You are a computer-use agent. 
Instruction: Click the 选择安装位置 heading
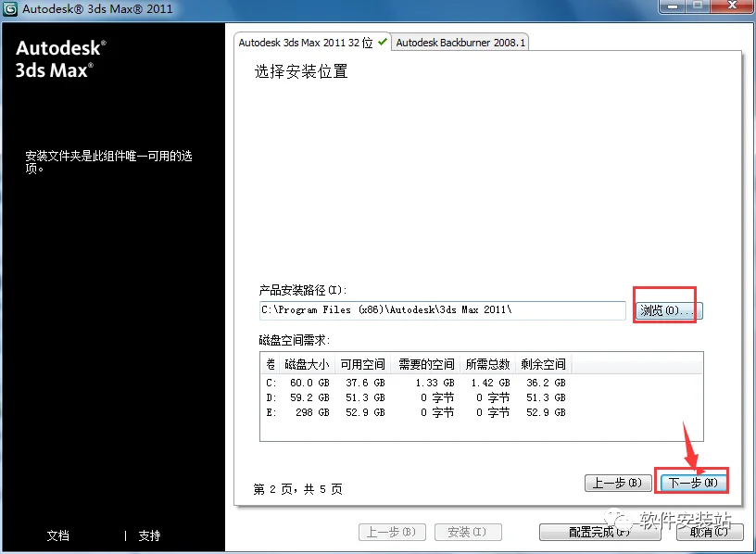click(x=301, y=71)
